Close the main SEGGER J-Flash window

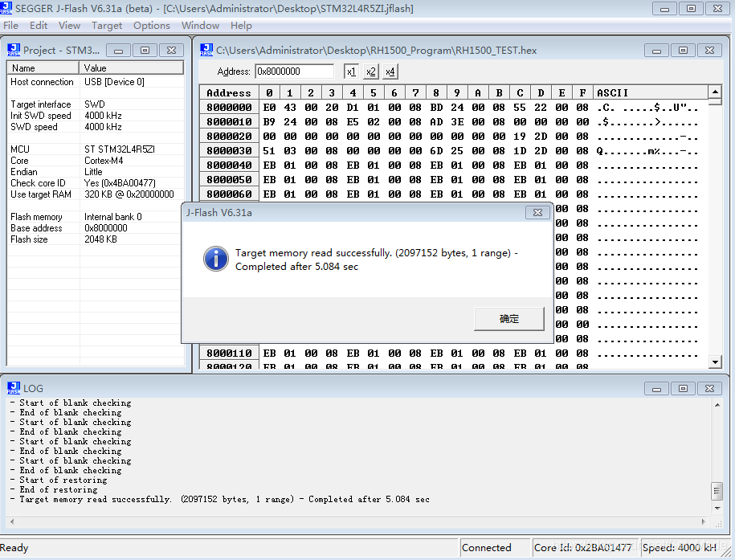point(717,9)
